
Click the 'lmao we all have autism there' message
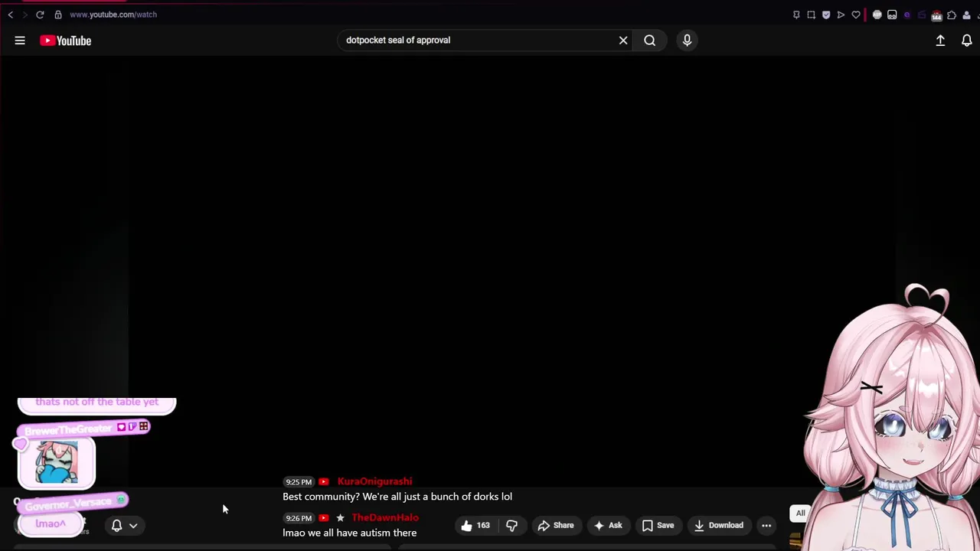click(x=350, y=533)
